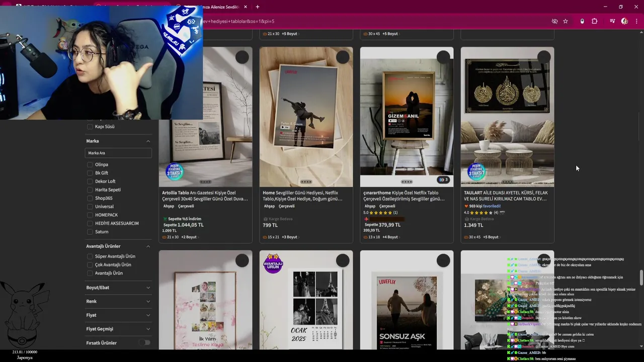Favorite the LOVEFLIX Sonsuz Aşk product

point(443,260)
